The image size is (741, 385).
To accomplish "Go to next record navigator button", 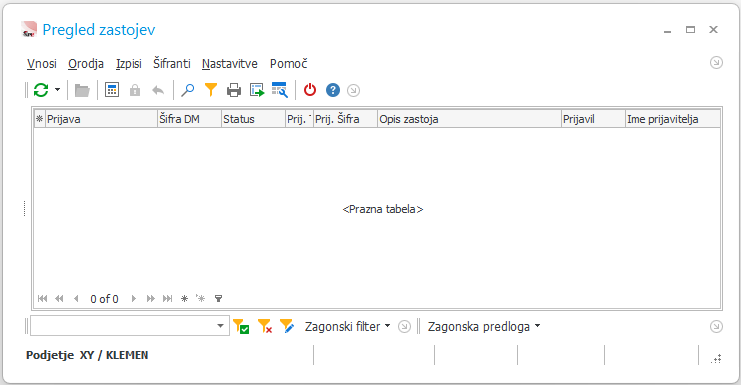I will point(134,299).
